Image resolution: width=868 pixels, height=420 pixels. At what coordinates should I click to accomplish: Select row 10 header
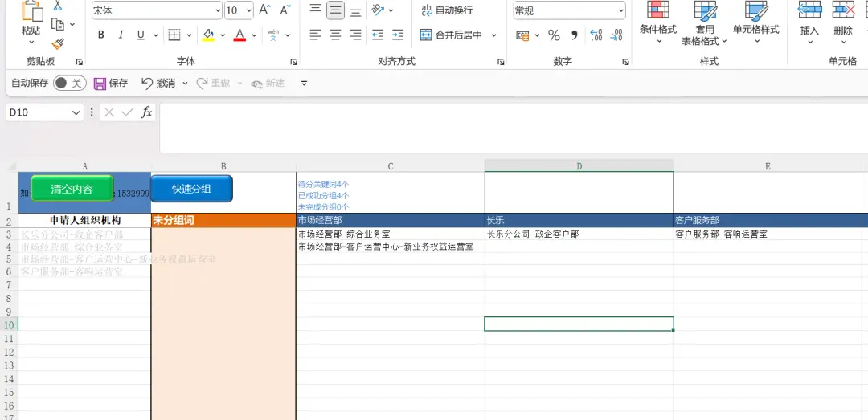9,324
